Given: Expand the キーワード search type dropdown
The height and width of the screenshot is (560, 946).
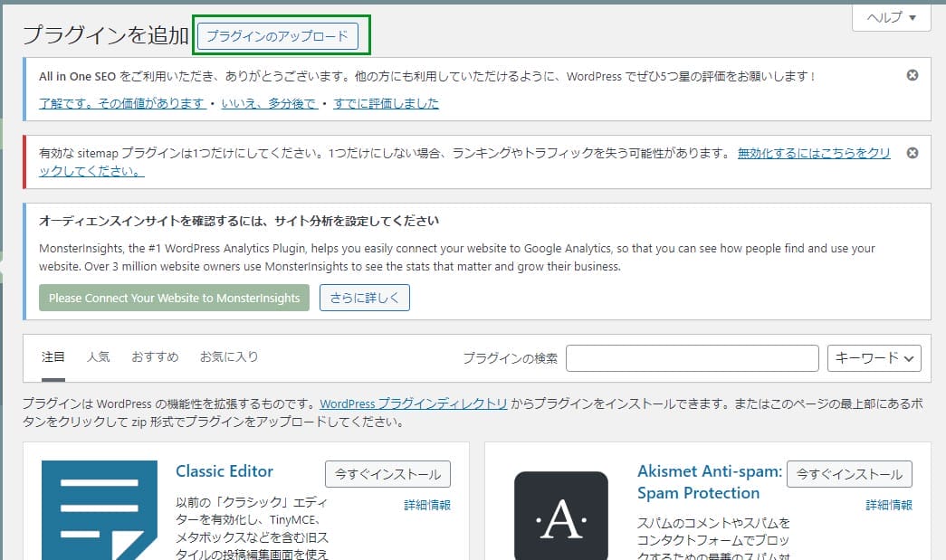Looking at the screenshot, I should [874, 358].
